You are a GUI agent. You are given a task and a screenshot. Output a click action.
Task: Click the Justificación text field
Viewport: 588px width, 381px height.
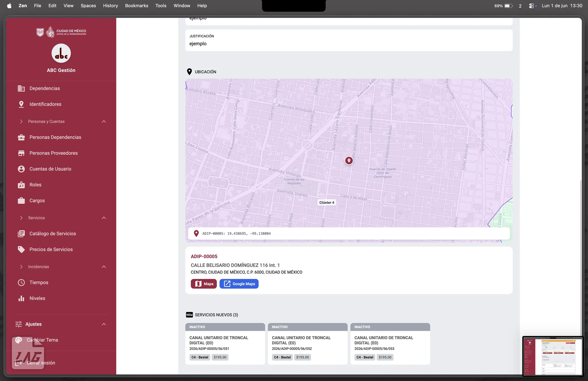349,40
